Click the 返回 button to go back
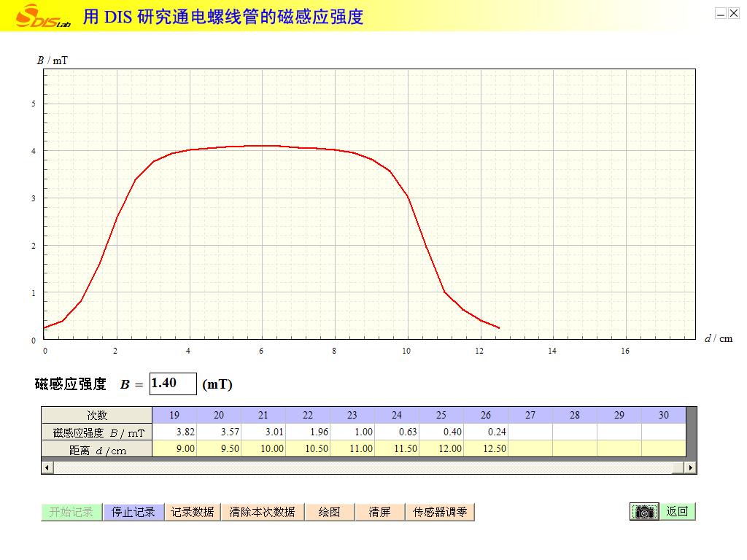 pos(678,512)
